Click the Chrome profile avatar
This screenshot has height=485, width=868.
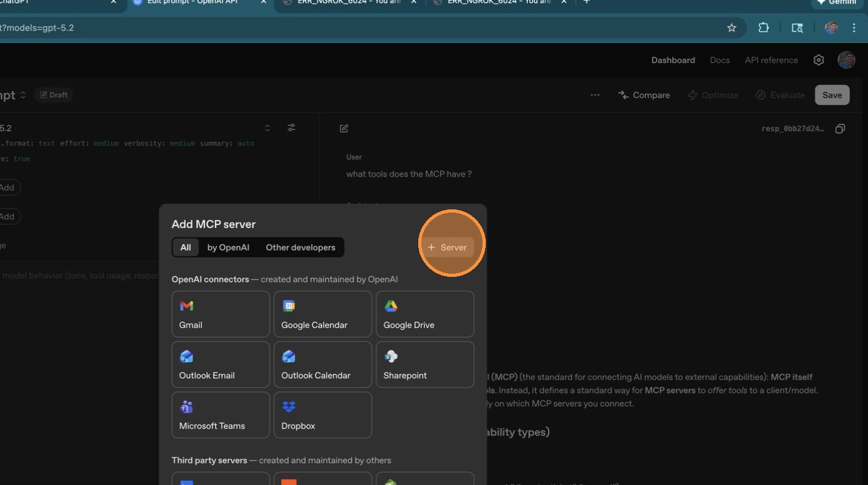pos(831,28)
